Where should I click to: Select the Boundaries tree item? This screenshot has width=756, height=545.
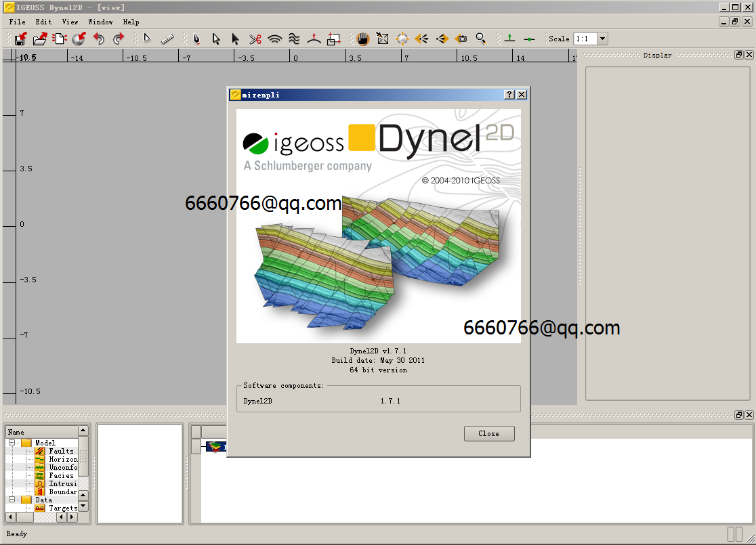point(63,492)
